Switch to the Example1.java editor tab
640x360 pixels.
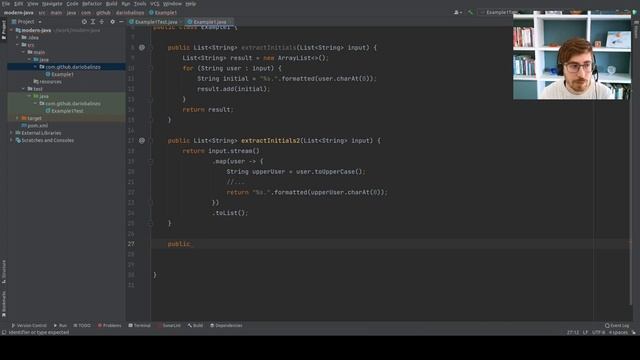click(209, 22)
